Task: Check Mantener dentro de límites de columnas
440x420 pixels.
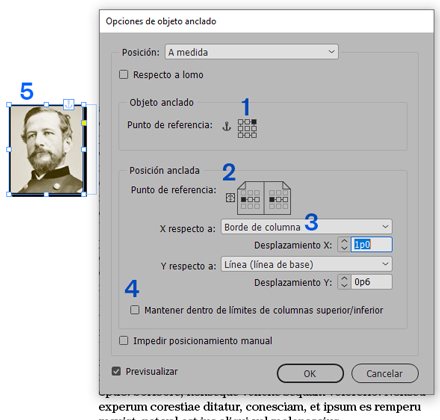Action: tap(135, 310)
